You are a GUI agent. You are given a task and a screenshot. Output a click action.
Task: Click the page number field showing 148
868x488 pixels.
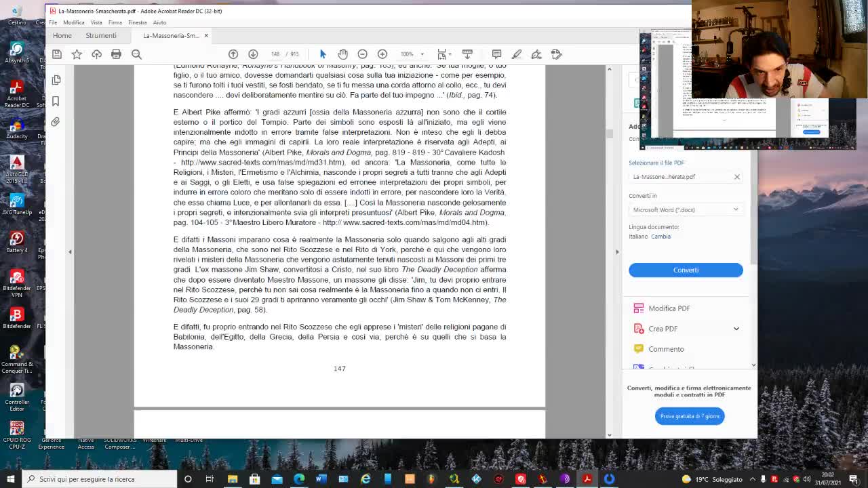coord(275,54)
